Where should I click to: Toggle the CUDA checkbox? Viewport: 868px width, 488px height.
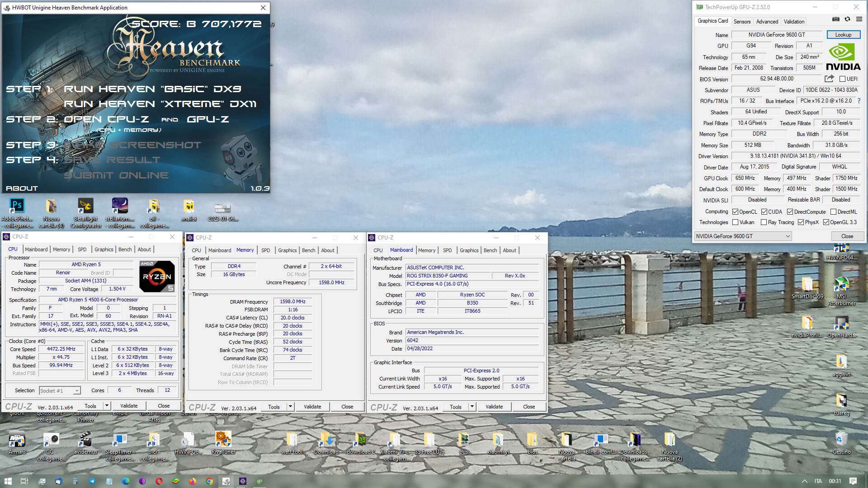[x=764, y=211]
